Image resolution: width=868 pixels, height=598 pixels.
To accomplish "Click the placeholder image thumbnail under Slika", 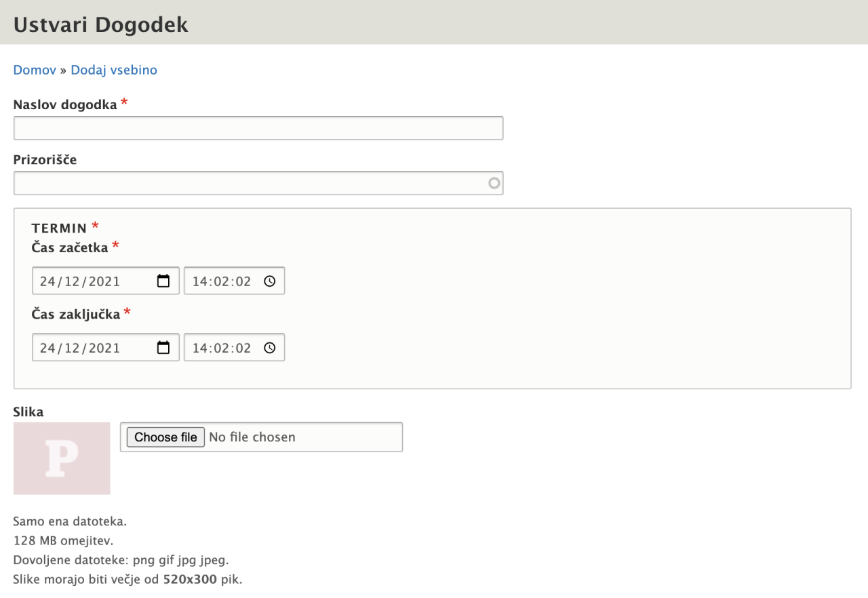I will 62,458.
